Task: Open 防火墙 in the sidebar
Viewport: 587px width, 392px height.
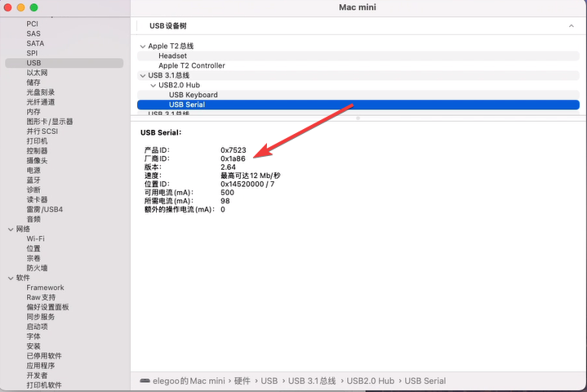Action: click(x=37, y=268)
